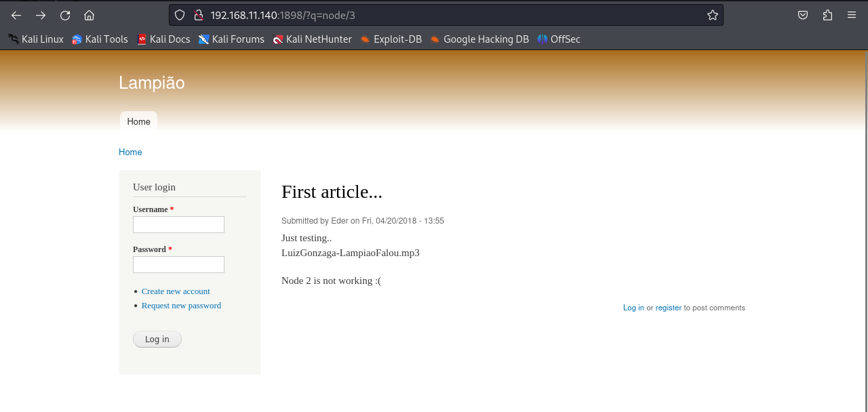Focus the Username input field

(178, 225)
